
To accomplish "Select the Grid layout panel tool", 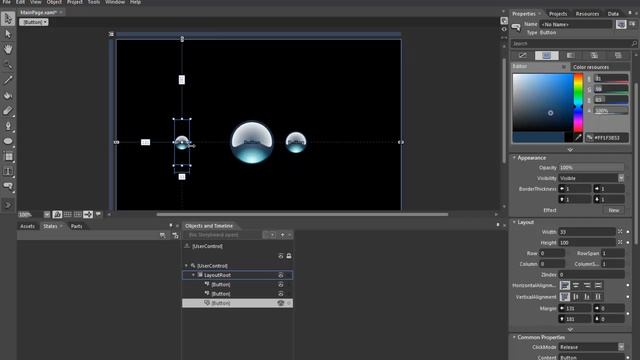I will tap(8, 156).
